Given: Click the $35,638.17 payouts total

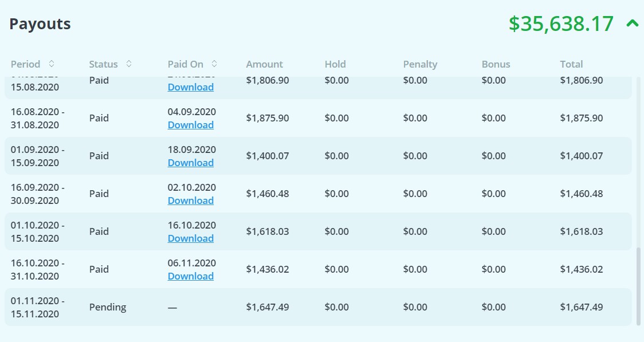Looking at the screenshot, I should tap(561, 24).
